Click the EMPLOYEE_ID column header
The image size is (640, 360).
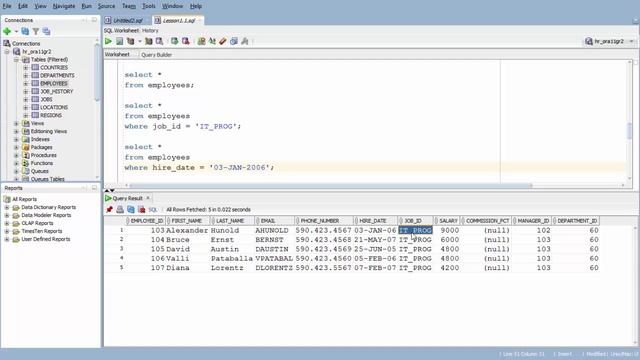click(x=146, y=221)
